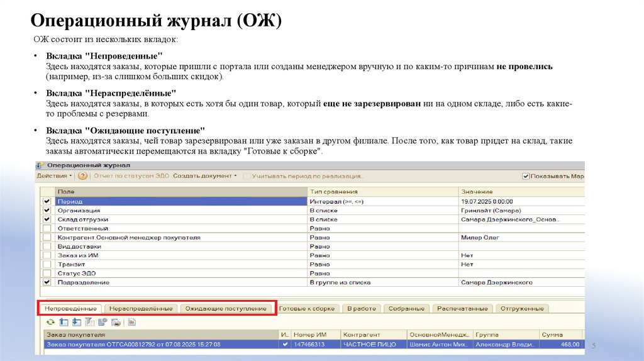Click the ОсновнойМенедж... column header
This screenshot has height=361, width=644.
tap(440, 335)
